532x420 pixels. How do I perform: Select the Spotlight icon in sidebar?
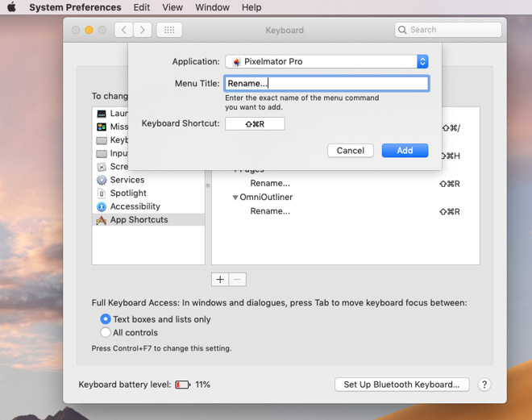102,193
